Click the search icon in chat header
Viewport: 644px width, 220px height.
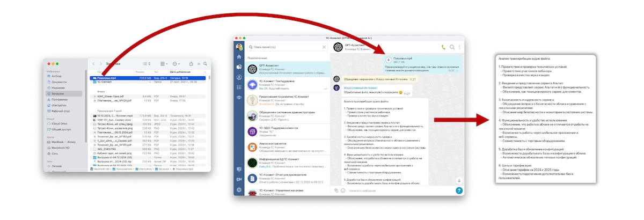pyautogui.click(x=452, y=47)
